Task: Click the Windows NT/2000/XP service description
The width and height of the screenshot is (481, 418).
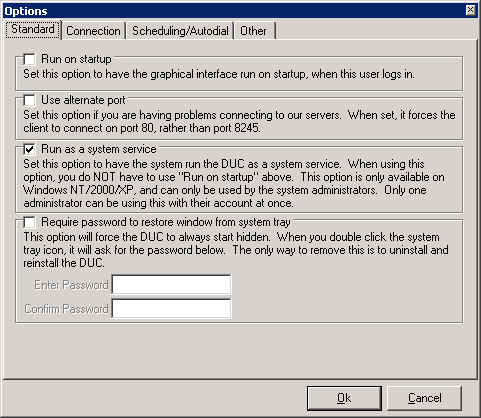Action: click(x=234, y=183)
